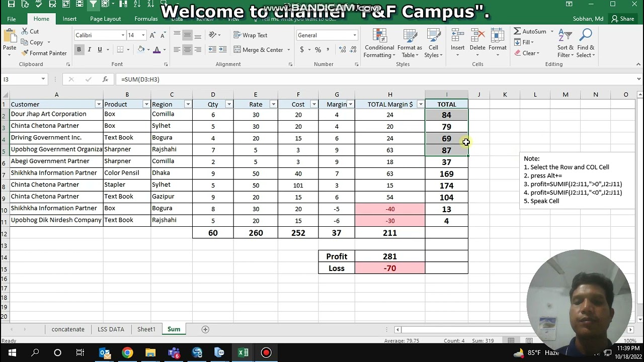The image size is (644, 362).
Task: Click Decrease Indent icon
Action: (212, 49)
